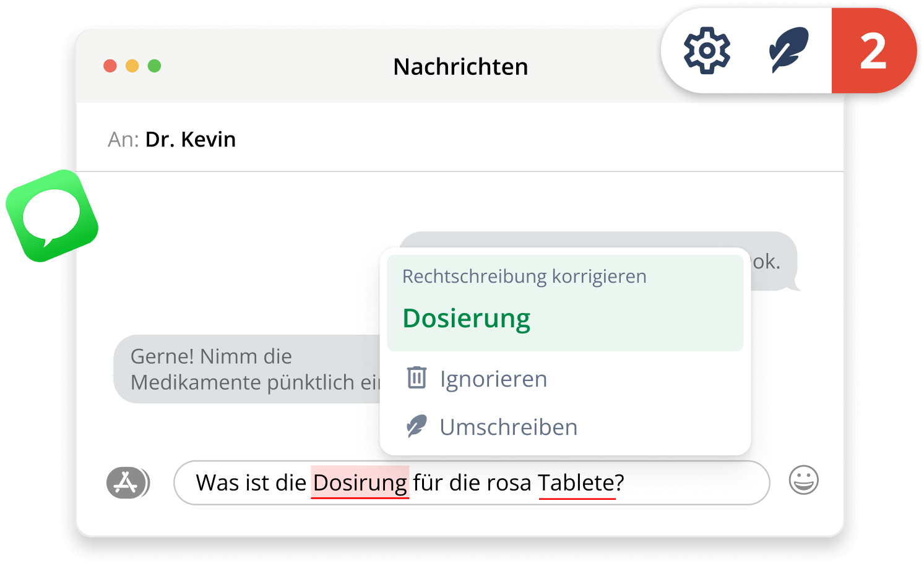Click the quill icon next to Umschreiben
The image size is (924, 566).
pyautogui.click(x=417, y=426)
